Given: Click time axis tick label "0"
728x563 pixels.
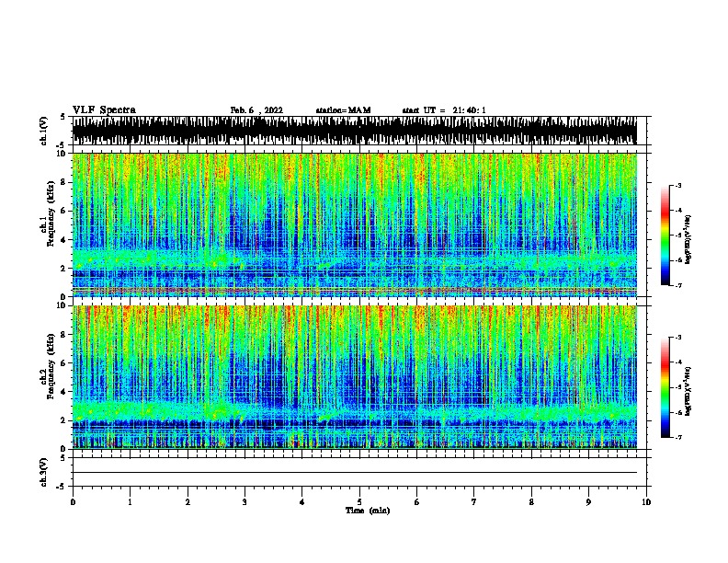Looking at the screenshot, I should coord(73,502).
